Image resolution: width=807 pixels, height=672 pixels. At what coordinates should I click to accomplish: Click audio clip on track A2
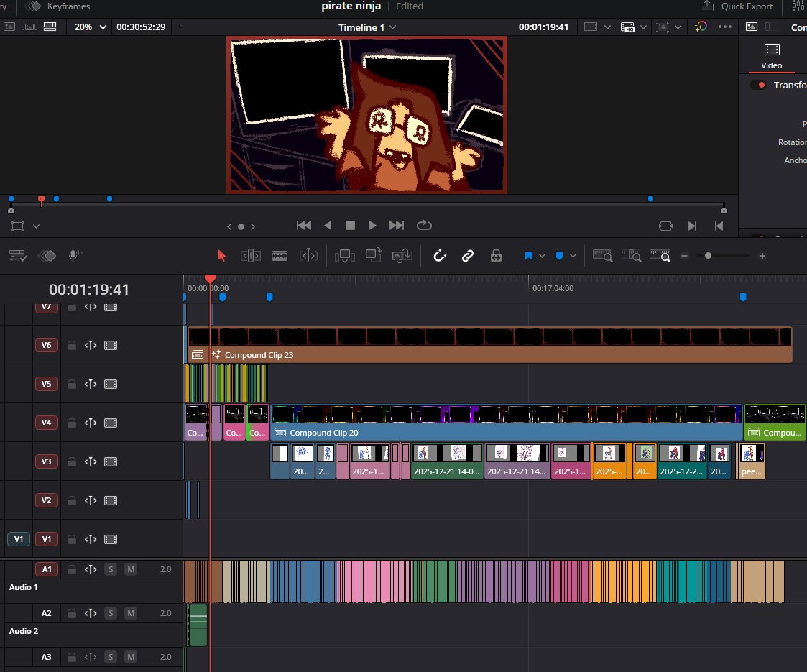tap(198, 625)
